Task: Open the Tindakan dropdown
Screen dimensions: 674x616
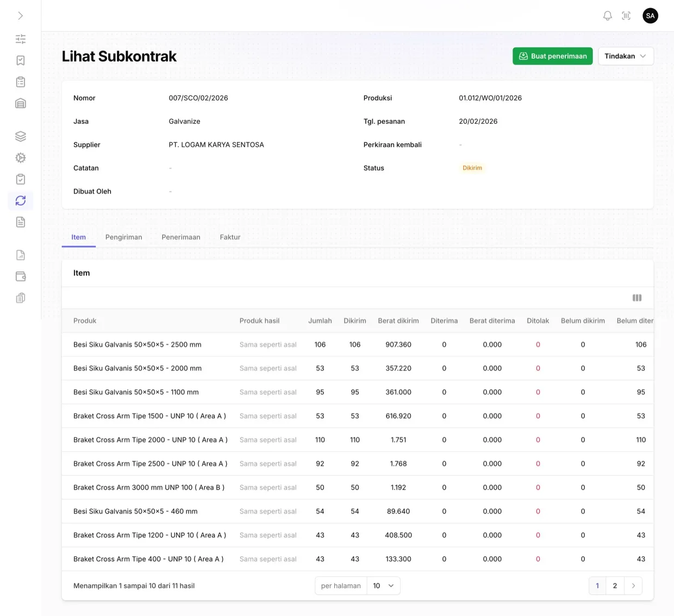Action: pos(626,56)
